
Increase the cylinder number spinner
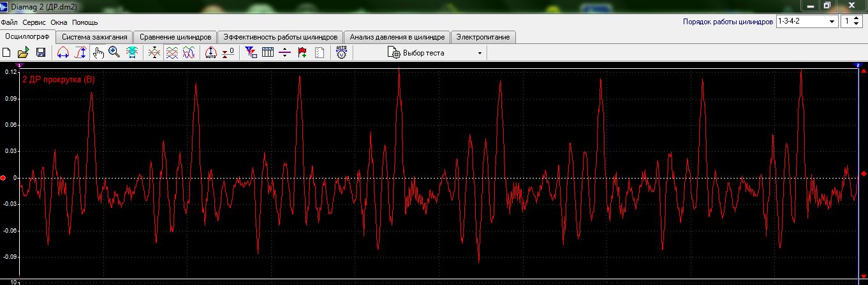pyautogui.click(x=856, y=18)
